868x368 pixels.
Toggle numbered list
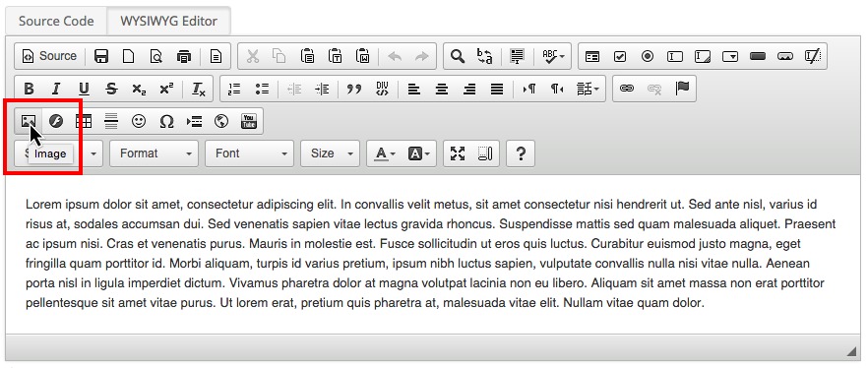234,89
